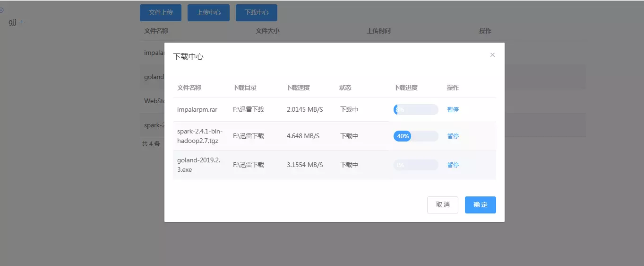Click the 确定 confirm button
Viewport: 644px width, 266px height.
[480, 205]
